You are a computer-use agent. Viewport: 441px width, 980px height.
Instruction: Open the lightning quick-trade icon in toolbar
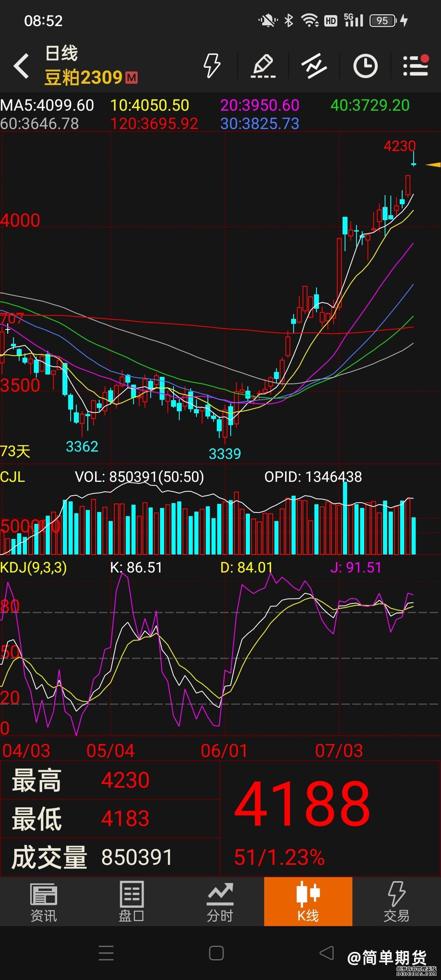[212, 65]
